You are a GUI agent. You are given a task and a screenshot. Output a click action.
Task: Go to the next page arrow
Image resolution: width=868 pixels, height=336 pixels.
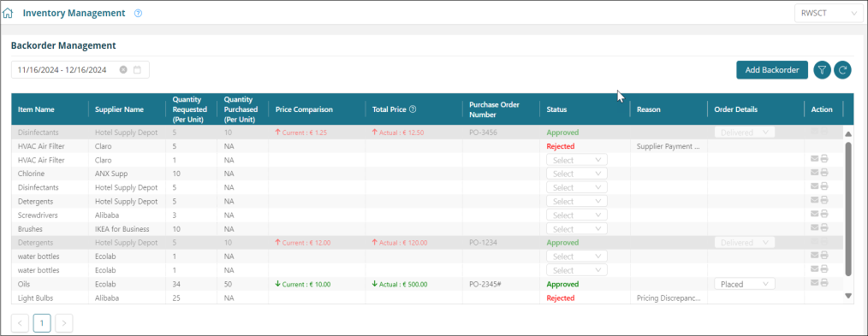coord(64,322)
